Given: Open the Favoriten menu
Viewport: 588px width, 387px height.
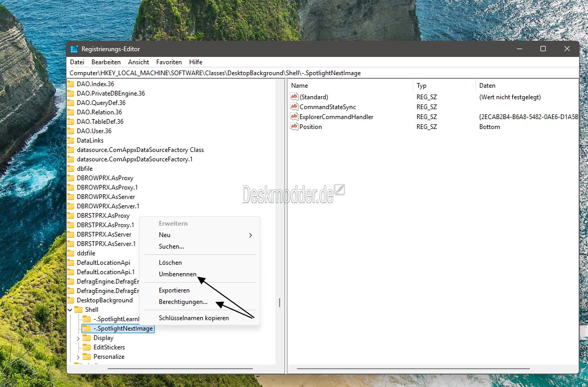Looking at the screenshot, I should click(x=169, y=62).
